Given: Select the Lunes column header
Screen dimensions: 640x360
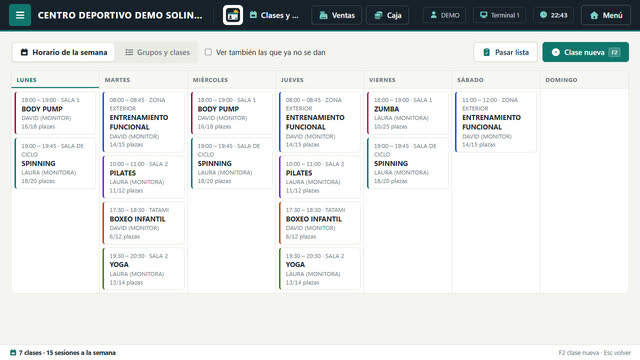Looking at the screenshot, I should click(x=55, y=80).
